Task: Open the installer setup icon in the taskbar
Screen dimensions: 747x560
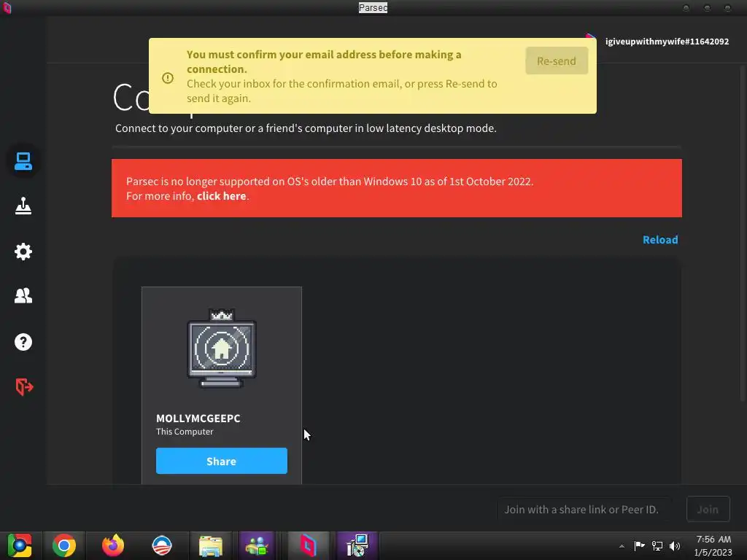Action: (357, 545)
